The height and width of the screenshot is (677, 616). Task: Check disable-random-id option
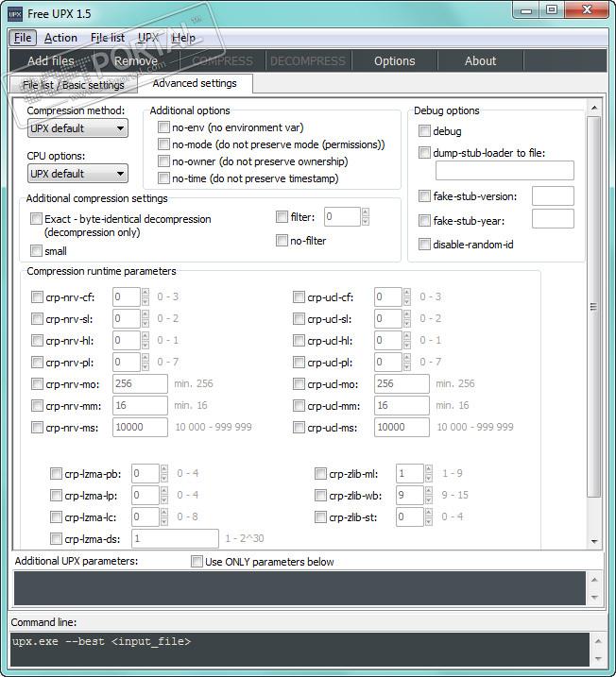(x=424, y=245)
